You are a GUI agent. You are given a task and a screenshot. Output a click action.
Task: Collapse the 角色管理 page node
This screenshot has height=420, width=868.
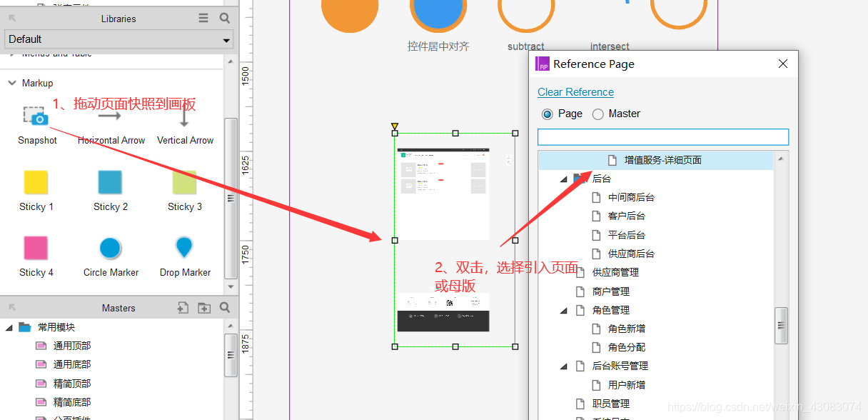pos(564,310)
